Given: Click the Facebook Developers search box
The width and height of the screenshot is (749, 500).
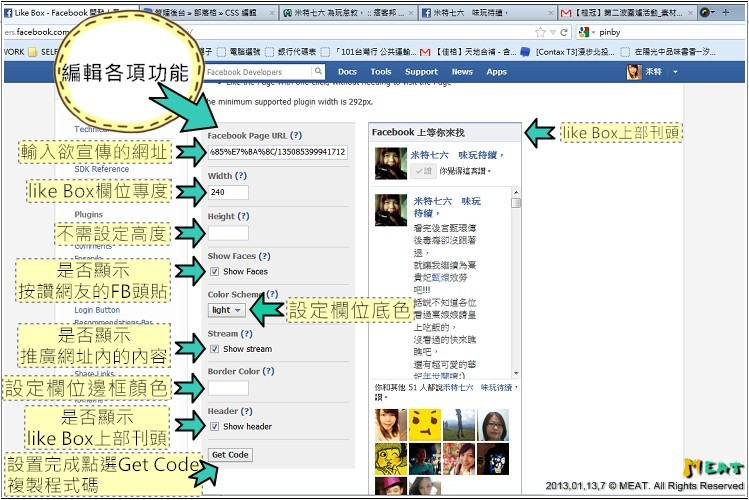Looking at the screenshot, I should [x=259, y=72].
